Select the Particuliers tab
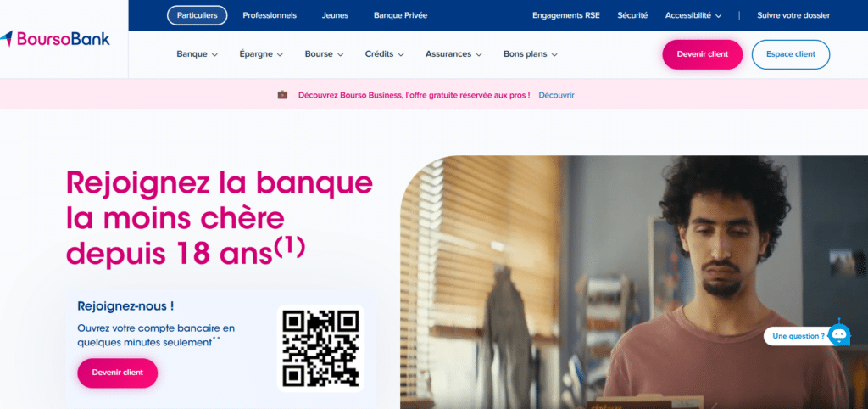Viewport: 868px width, 409px height. 197,15
